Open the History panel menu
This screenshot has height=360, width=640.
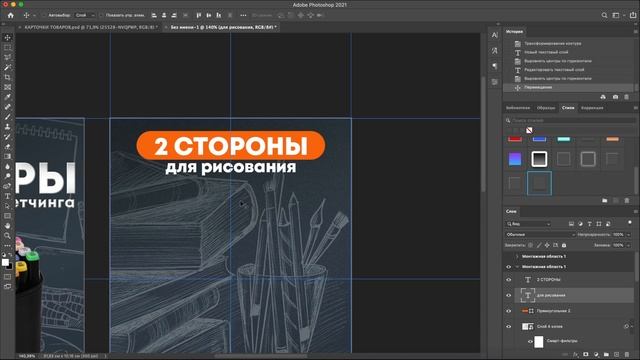[x=635, y=31]
